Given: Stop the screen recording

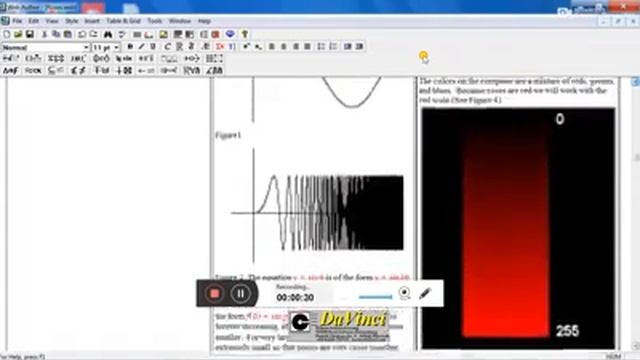Looking at the screenshot, I should 214,293.
